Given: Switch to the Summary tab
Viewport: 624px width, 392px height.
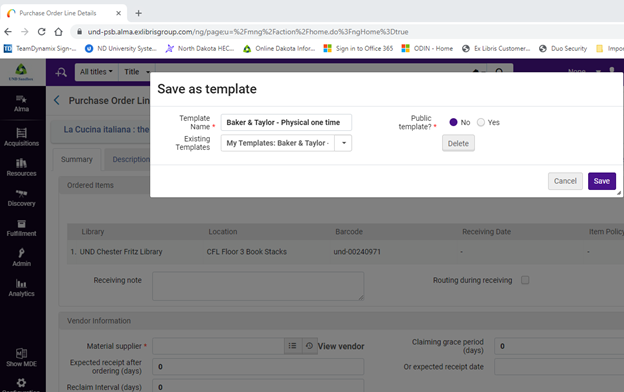Looking at the screenshot, I should [x=77, y=159].
